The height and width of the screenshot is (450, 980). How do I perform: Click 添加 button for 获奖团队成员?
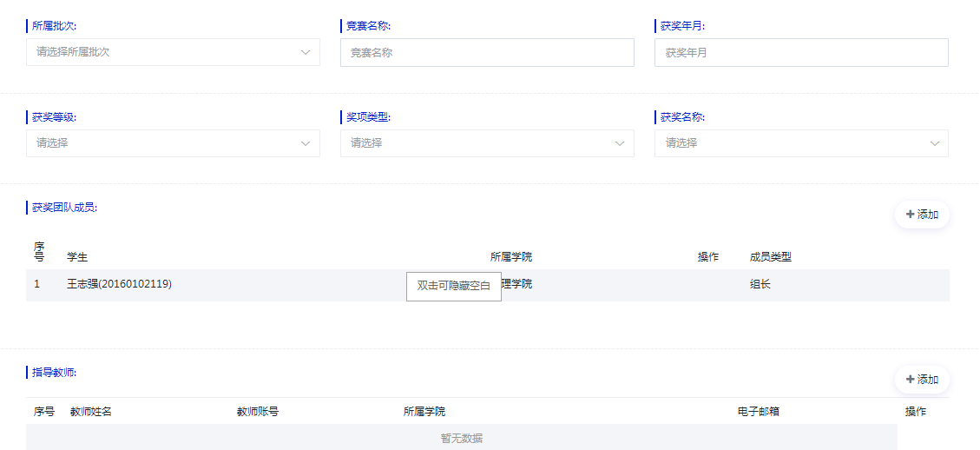[922, 215]
